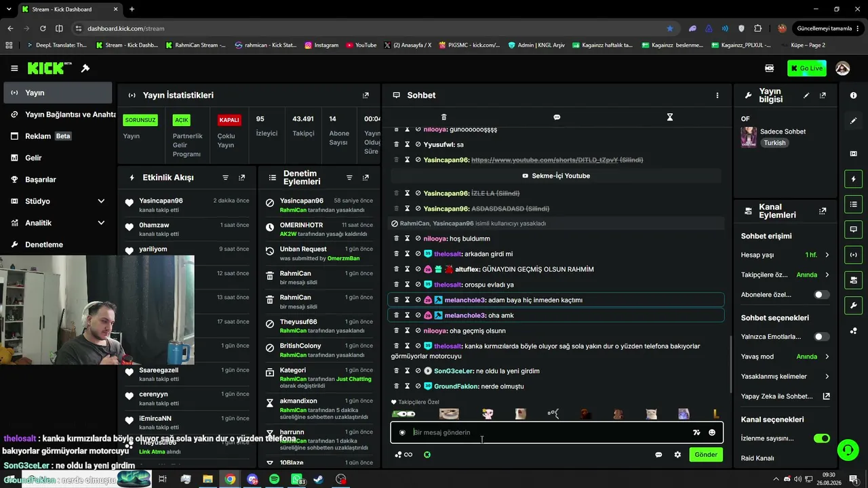Open chat settings gear below the message box

click(677, 455)
